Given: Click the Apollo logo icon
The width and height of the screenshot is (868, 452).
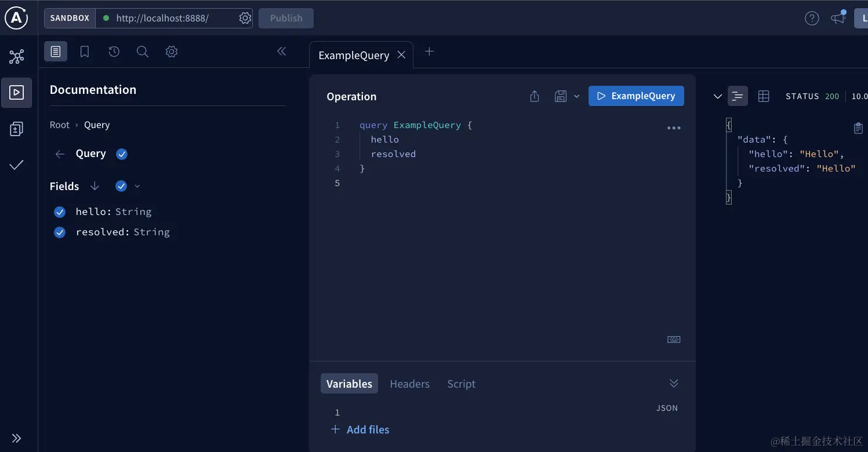Looking at the screenshot, I should click(16, 18).
